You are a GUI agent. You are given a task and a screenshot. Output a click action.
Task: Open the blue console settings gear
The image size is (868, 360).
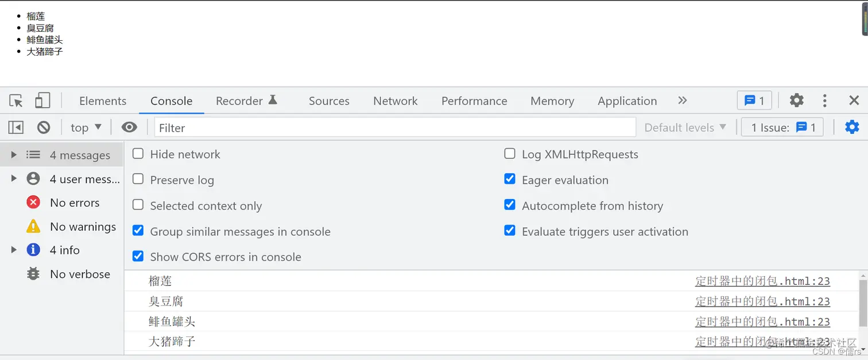(852, 127)
